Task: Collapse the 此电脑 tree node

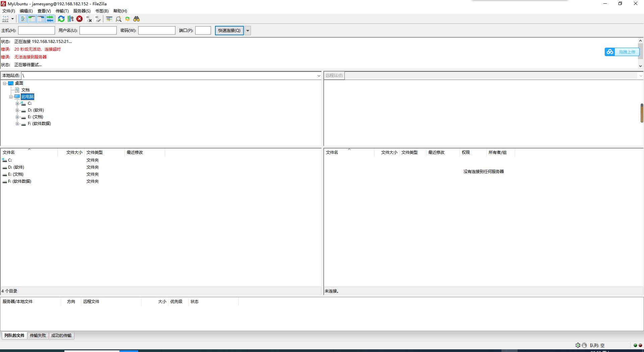Action: coord(11,97)
